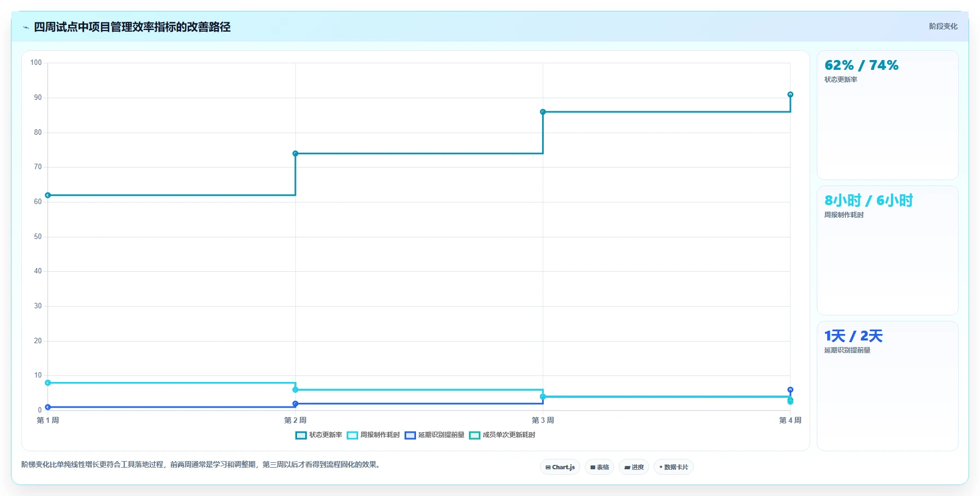Click 周报制作耗时 data point at 第 2 周
This screenshot has height=496, width=980.
tap(295, 390)
